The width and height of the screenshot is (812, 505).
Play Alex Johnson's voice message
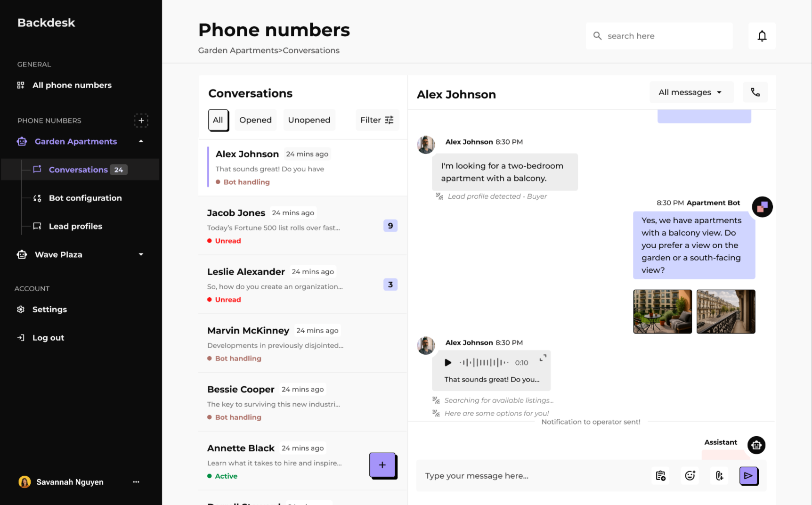(448, 362)
